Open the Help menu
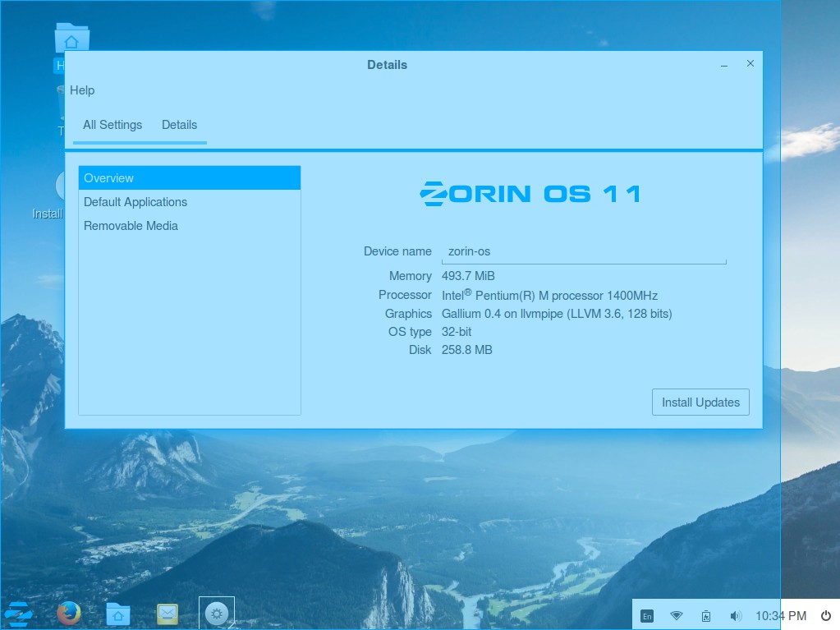840x630 pixels. [82, 90]
